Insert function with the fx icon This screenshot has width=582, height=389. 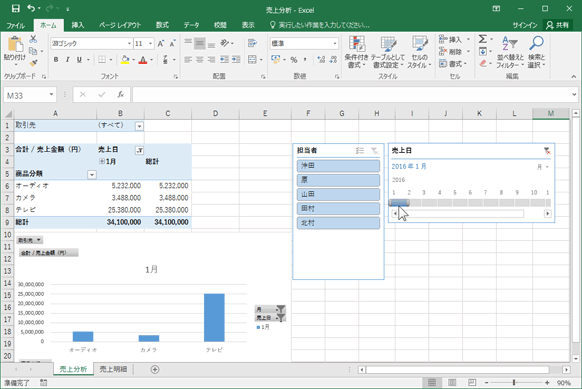[121, 95]
